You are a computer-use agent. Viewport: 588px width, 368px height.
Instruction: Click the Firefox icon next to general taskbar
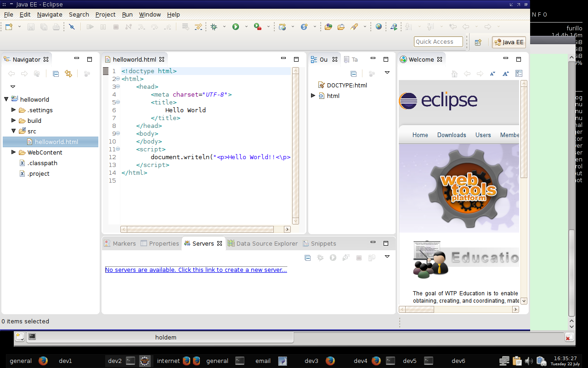(43, 361)
